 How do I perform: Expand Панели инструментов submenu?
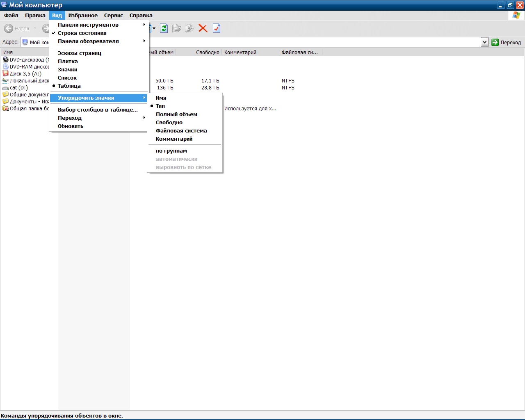click(98, 25)
